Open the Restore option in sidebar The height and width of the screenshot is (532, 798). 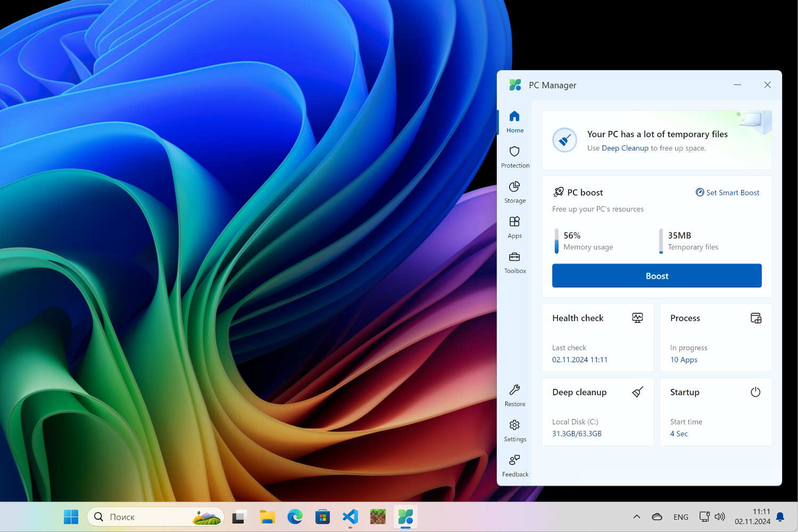[x=514, y=395]
